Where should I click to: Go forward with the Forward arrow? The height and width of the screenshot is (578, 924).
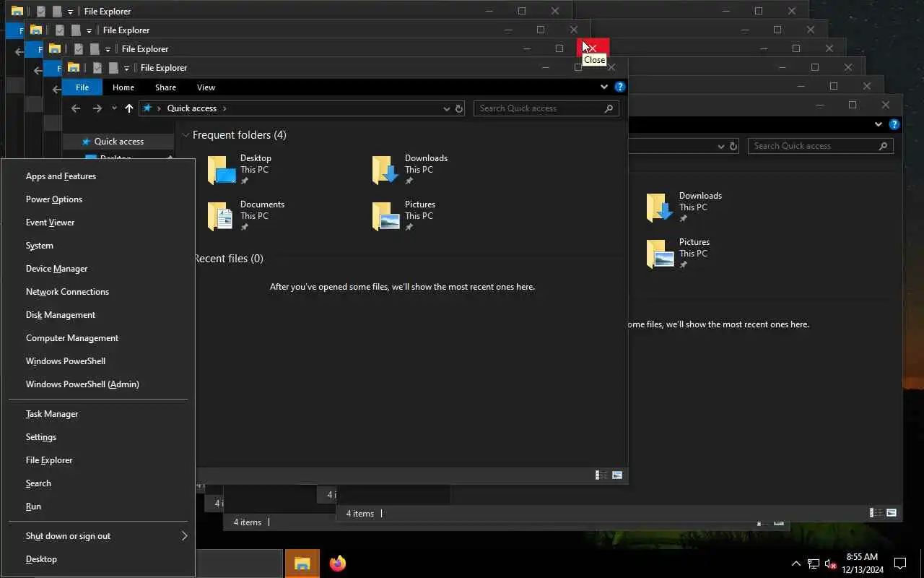click(x=97, y=108)
